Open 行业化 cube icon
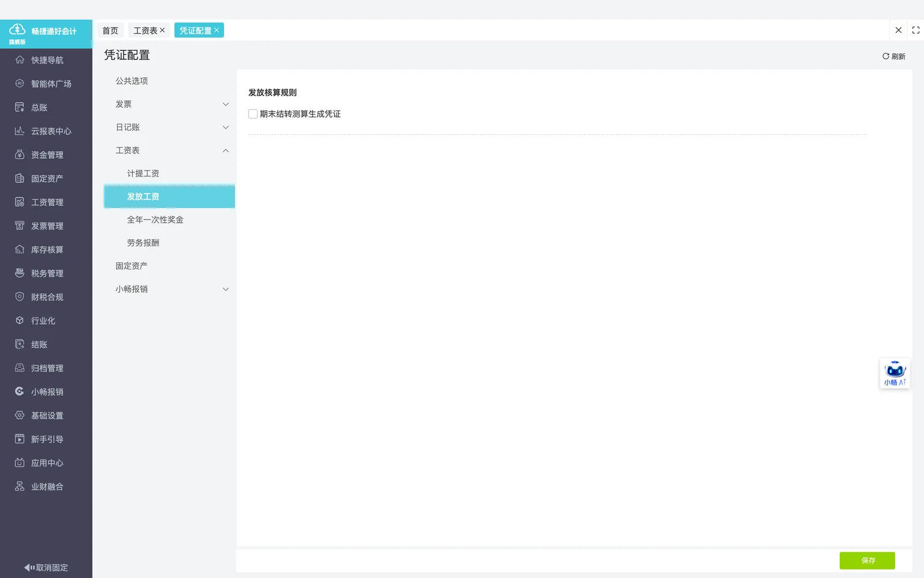924x578 pixels. (x=20, y=320)
